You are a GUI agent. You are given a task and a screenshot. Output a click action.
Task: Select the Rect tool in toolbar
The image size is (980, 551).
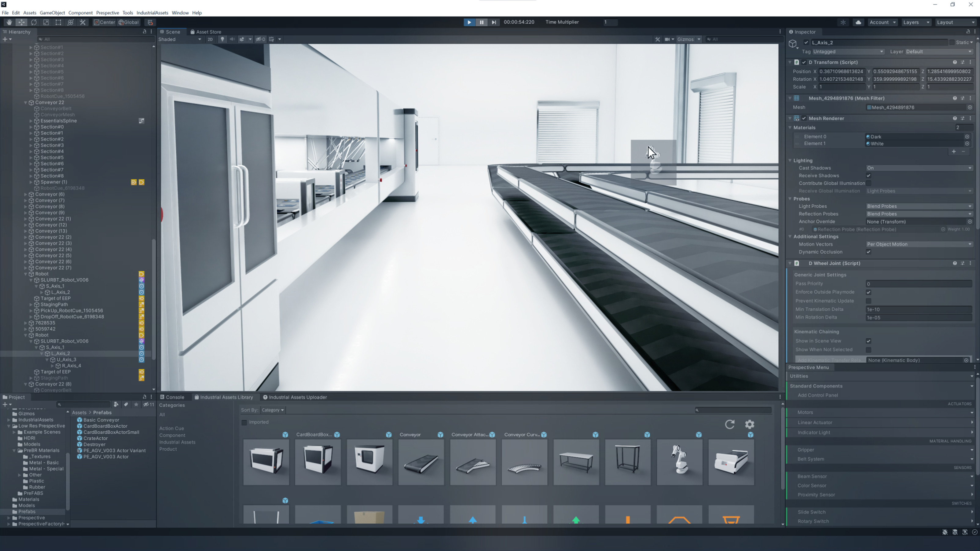(58, 22)
